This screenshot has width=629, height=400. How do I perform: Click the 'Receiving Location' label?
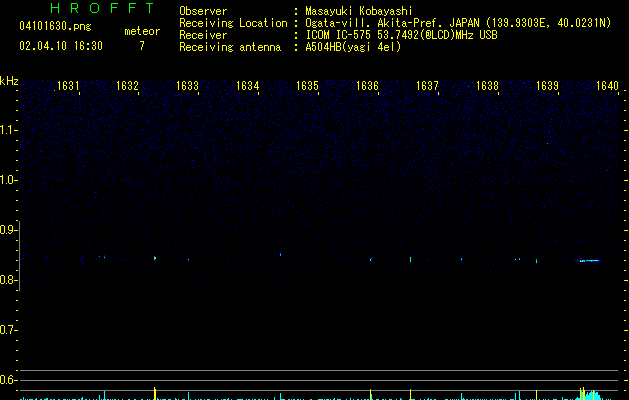[233, 23]
